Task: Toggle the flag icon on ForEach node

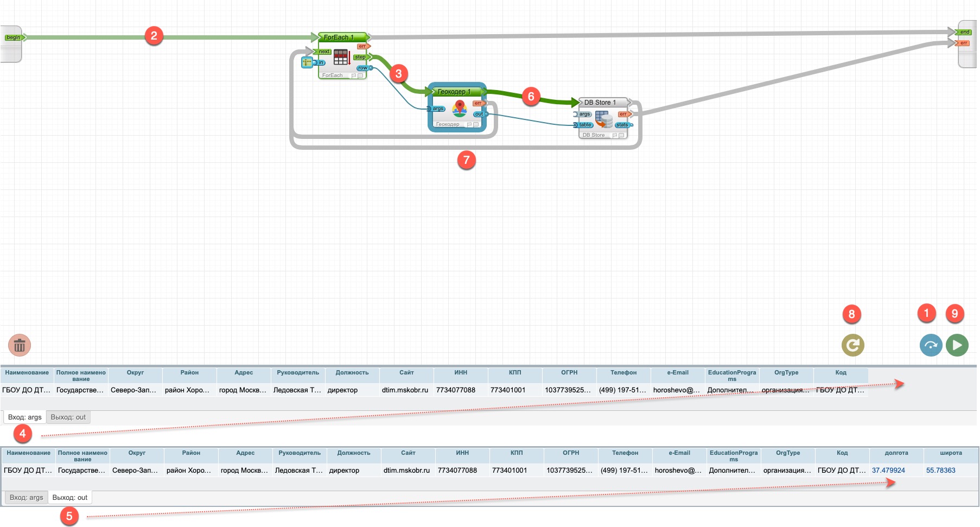Action: pos(354,75)
